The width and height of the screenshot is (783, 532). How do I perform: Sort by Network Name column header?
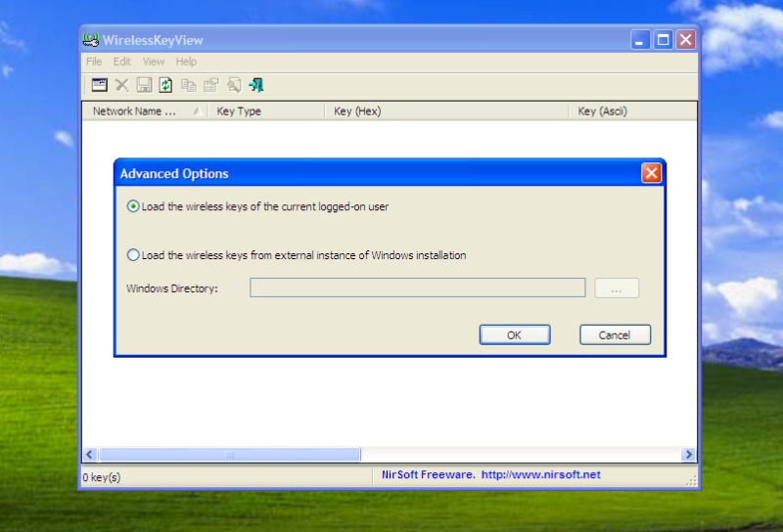pyautogui.click(x=134, y=111)
